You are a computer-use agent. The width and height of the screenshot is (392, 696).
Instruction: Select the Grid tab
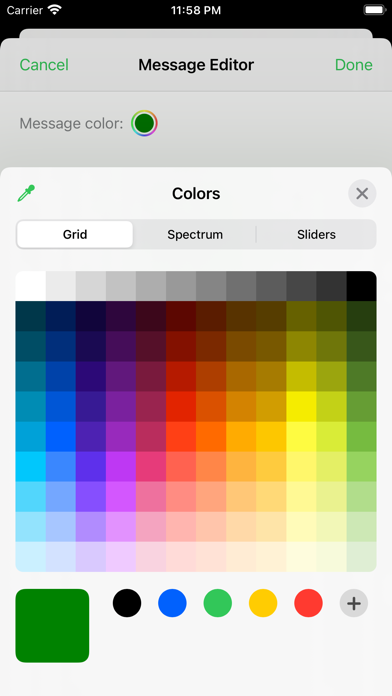[x=75, y=234]
